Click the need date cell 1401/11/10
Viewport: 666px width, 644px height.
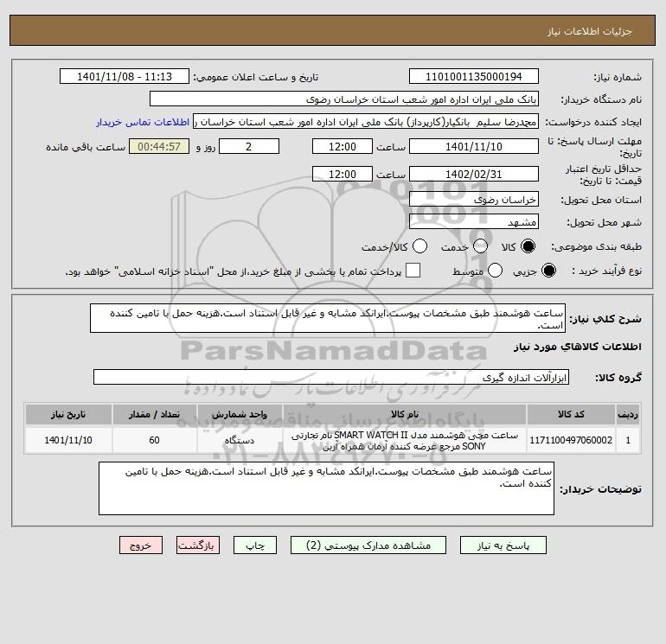click(68, 440)
